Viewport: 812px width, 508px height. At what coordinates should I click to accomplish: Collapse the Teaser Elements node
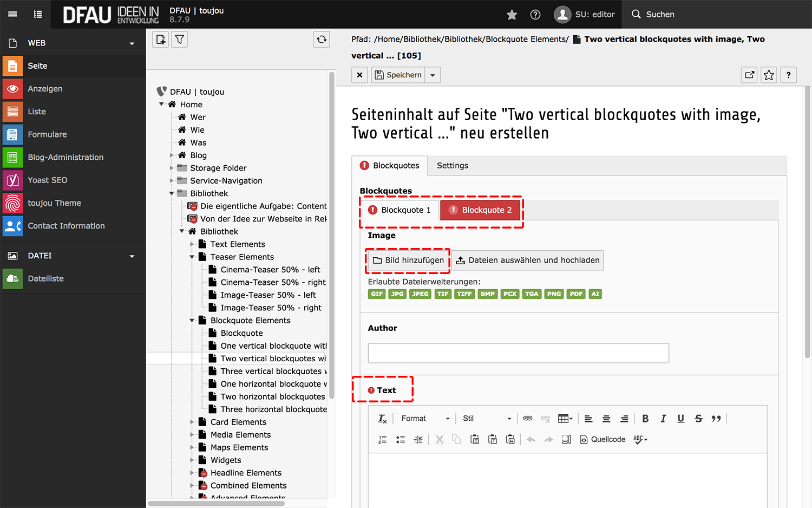(192, 257)
